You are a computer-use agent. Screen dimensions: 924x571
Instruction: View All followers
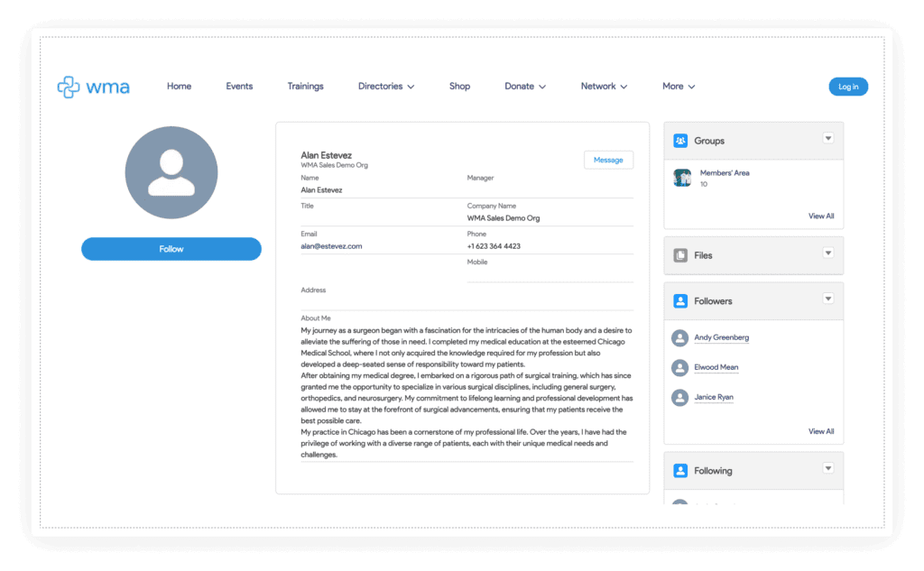[x=820, y=431]
